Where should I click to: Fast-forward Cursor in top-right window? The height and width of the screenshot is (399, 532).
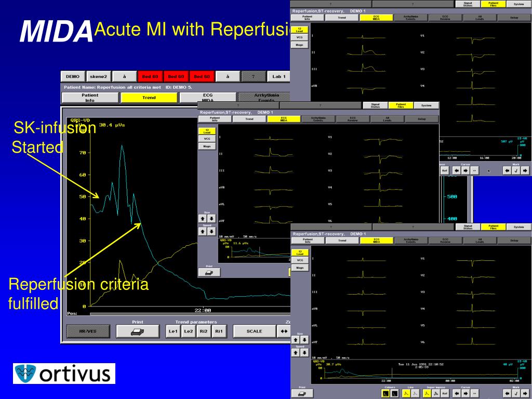click(475, 170)
